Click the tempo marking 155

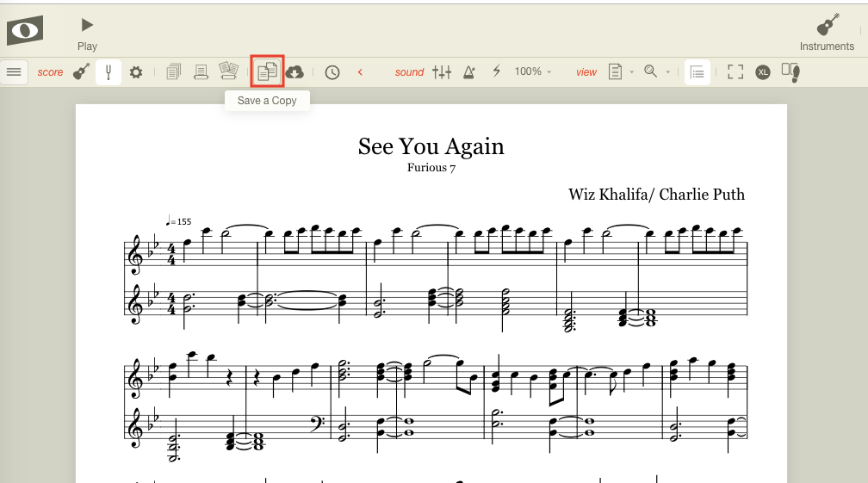[178, 220]
